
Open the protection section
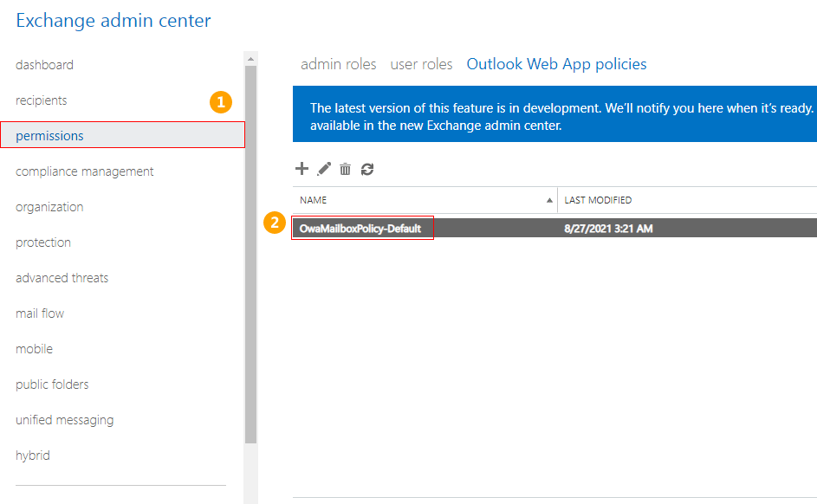click(x=43, y=242)
